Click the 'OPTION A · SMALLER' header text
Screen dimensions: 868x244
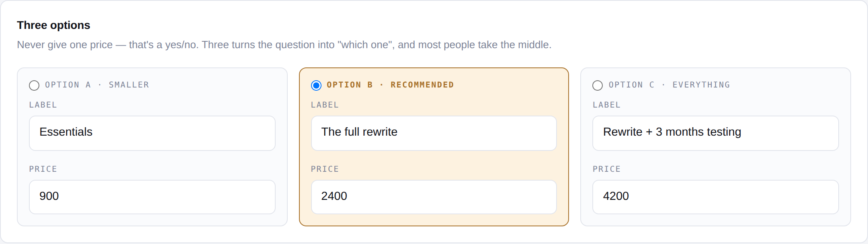[x=97, y=85]
